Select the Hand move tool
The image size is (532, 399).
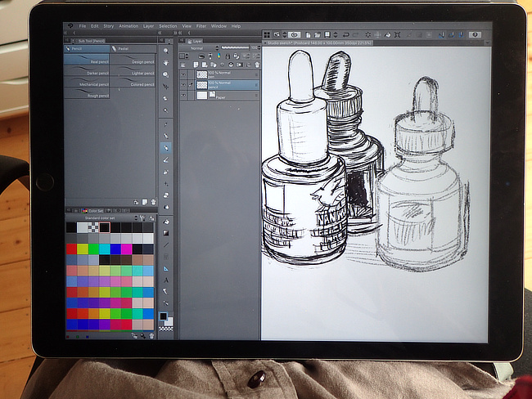(166, 61)
